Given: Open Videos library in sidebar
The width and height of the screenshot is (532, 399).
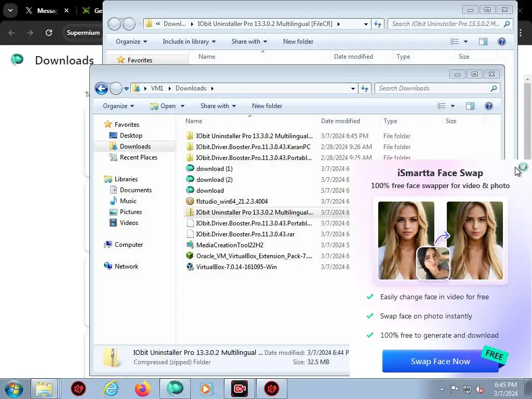Looking at the screenshot, I should [129, 223].
